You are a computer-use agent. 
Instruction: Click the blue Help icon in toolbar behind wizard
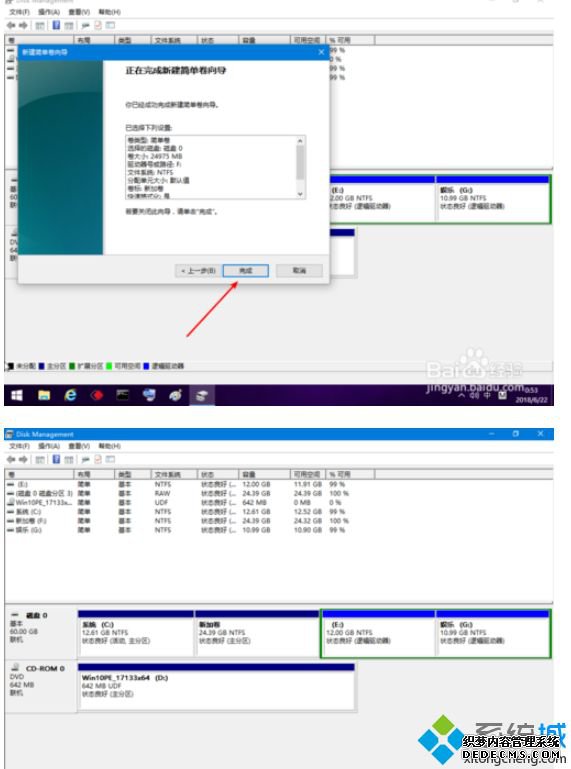[x=56, y=25]
